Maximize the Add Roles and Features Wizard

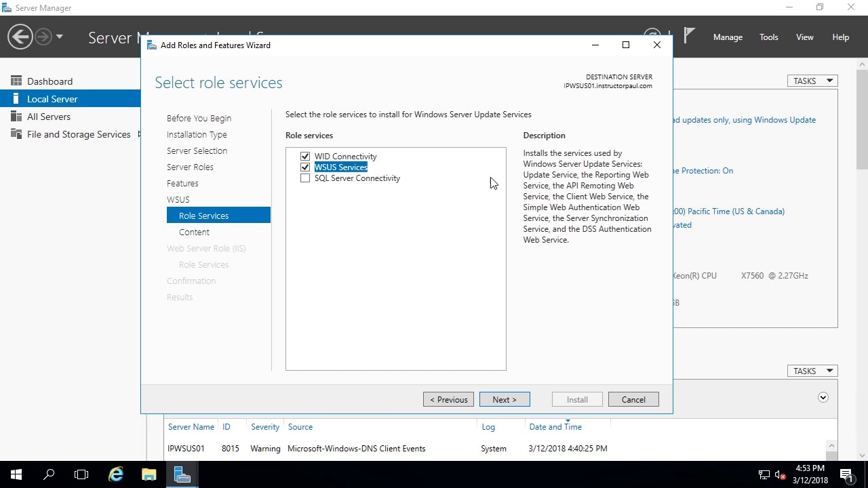[x=626, y=45]
